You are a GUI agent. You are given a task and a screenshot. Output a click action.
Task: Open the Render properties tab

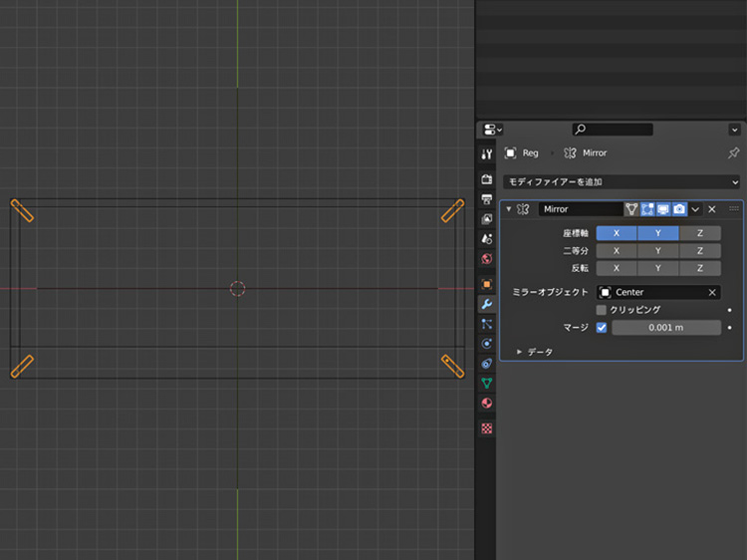[x=486, y=179]
